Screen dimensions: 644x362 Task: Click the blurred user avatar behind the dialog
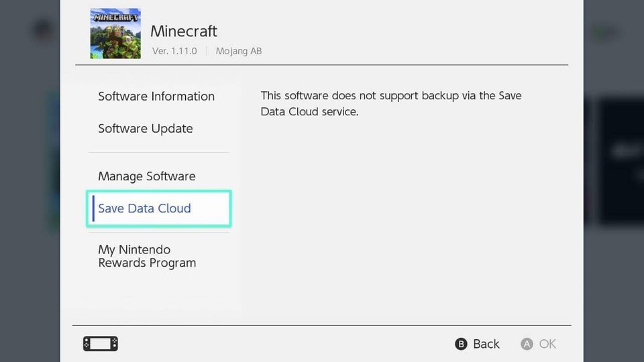tap(44, 30)
